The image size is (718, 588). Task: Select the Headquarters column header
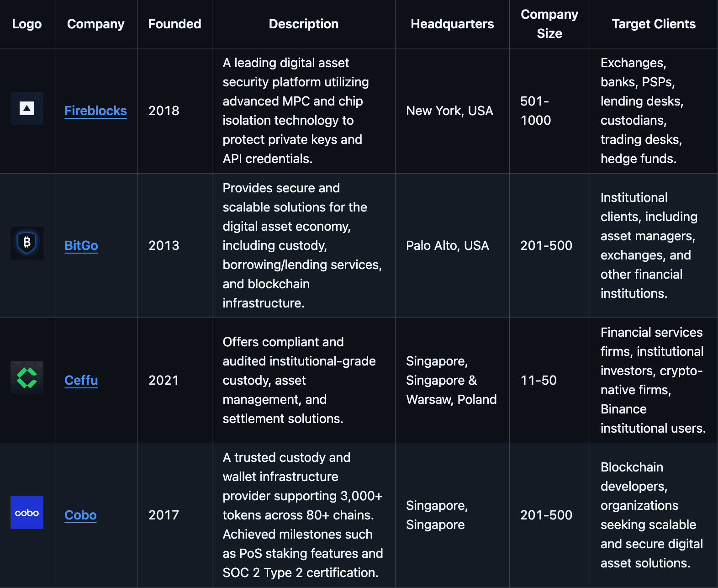[452, 24]
